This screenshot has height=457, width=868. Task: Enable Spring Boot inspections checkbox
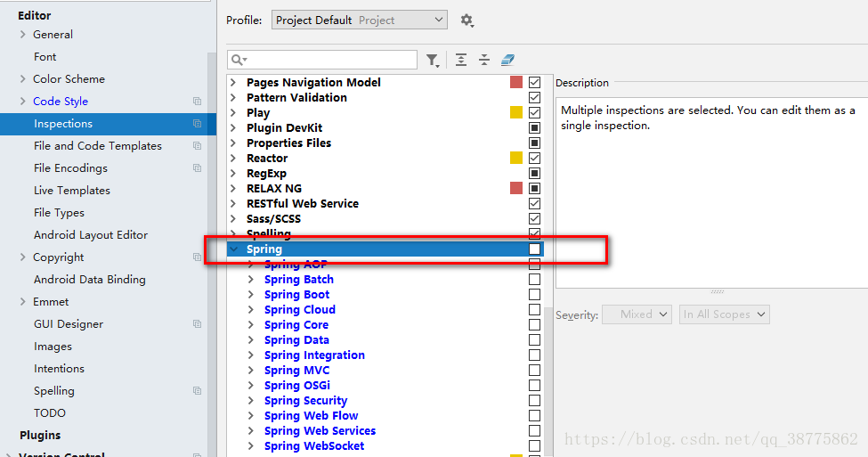[x=534, y=295]
